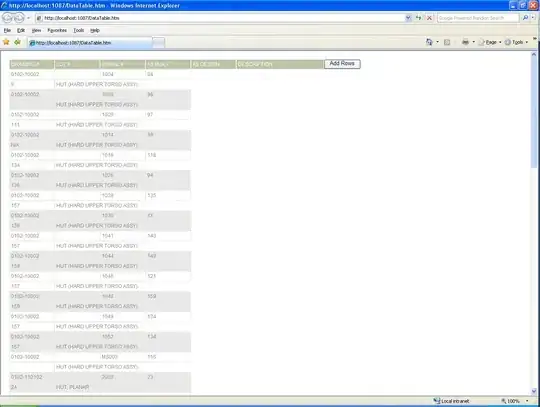Click the 100% zoom level button

[x=510, y=401]
